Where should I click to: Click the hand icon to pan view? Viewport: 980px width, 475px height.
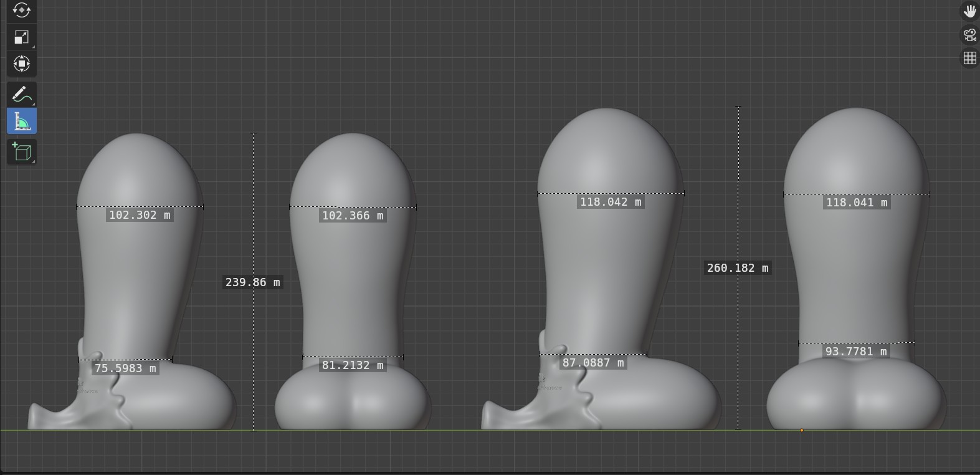click(969, 11)
